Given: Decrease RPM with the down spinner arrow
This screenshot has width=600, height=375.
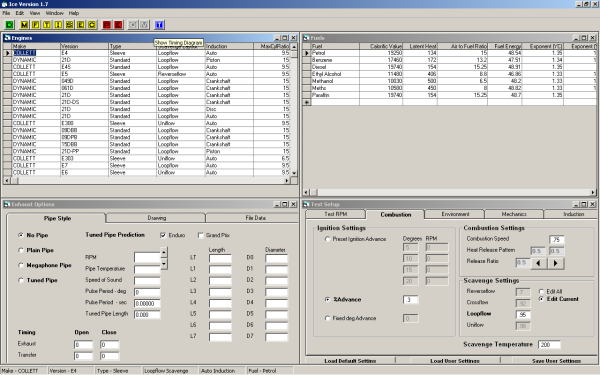Looking at the screenshot, I should coord(164,264).
